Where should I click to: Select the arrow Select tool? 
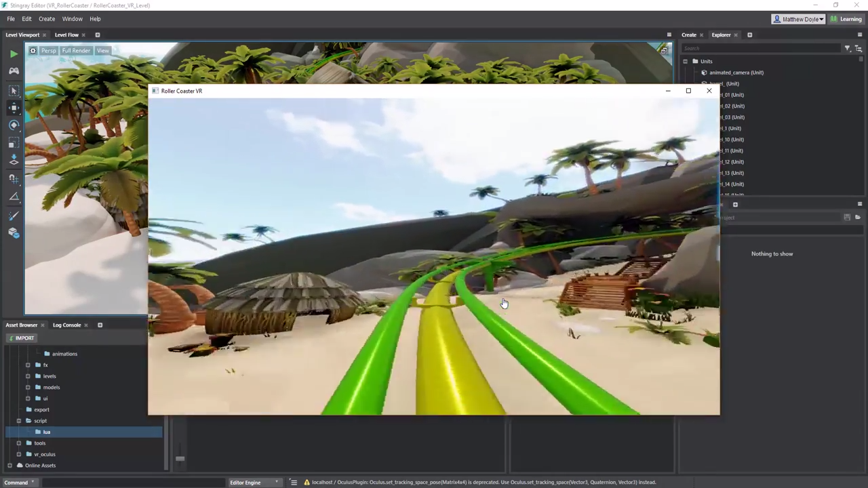click(14, 90)
